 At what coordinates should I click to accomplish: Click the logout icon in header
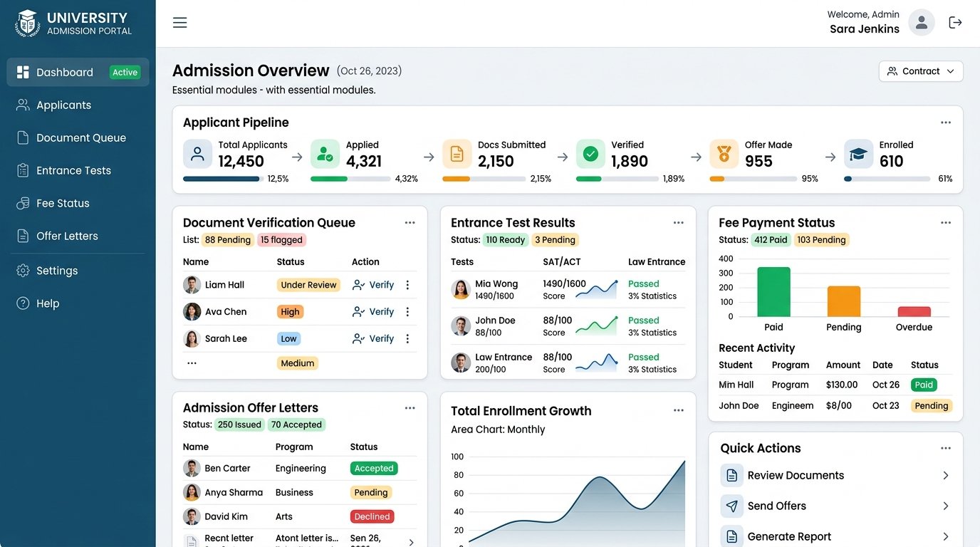[x=955, y=23]
